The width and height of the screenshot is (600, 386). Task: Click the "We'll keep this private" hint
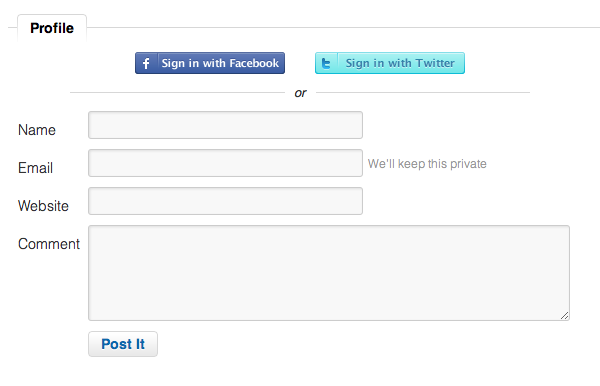click(427, 164)
